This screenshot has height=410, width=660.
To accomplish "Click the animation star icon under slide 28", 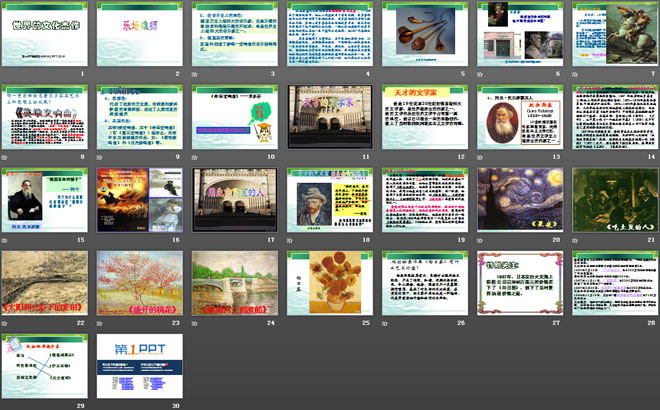I will [x=575, y=323].
